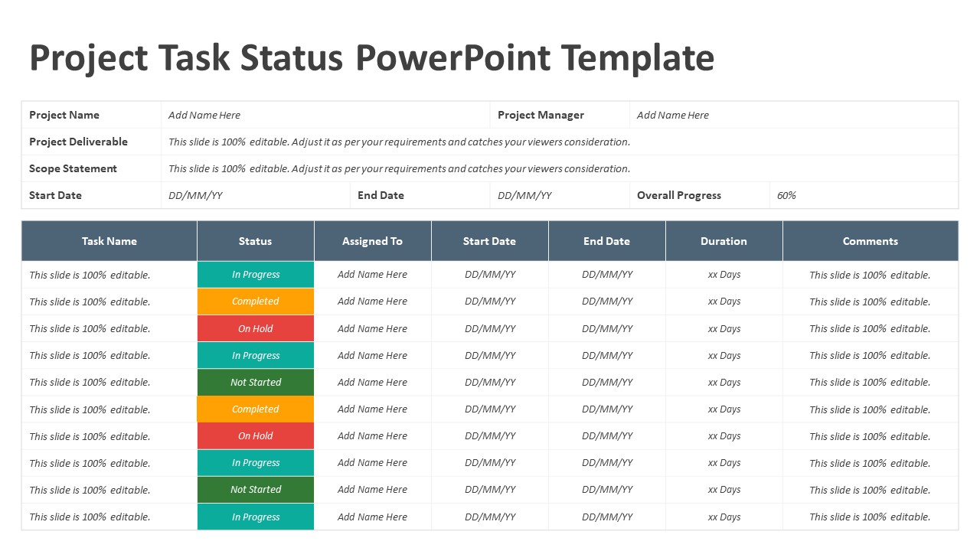Select the Status column header
Screen dimensions: 980x551
[255, 241]
